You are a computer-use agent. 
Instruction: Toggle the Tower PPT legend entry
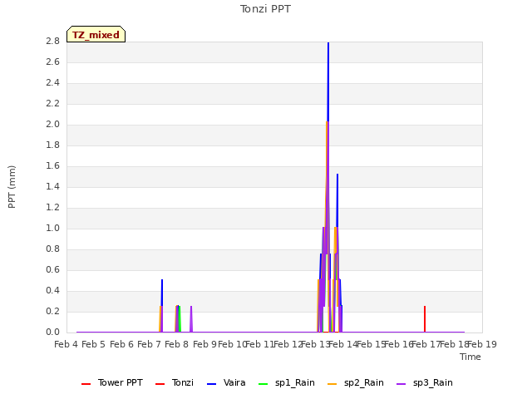click(x=112, y=382)
